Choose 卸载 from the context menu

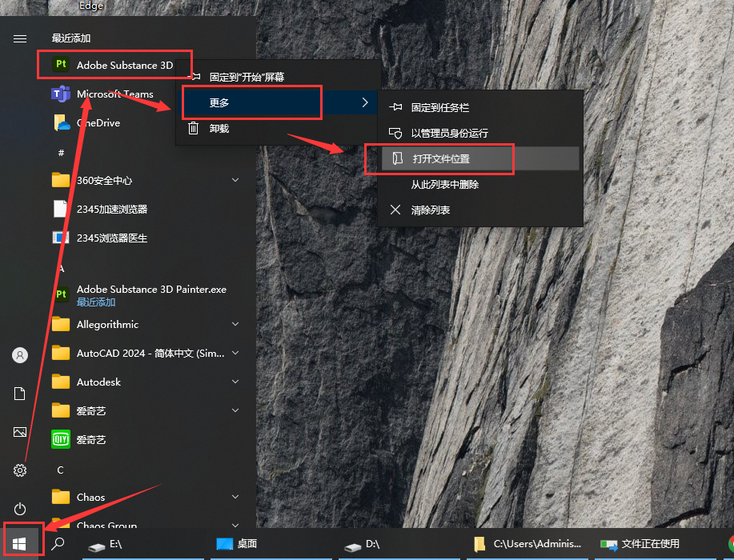tap(277, 128)
